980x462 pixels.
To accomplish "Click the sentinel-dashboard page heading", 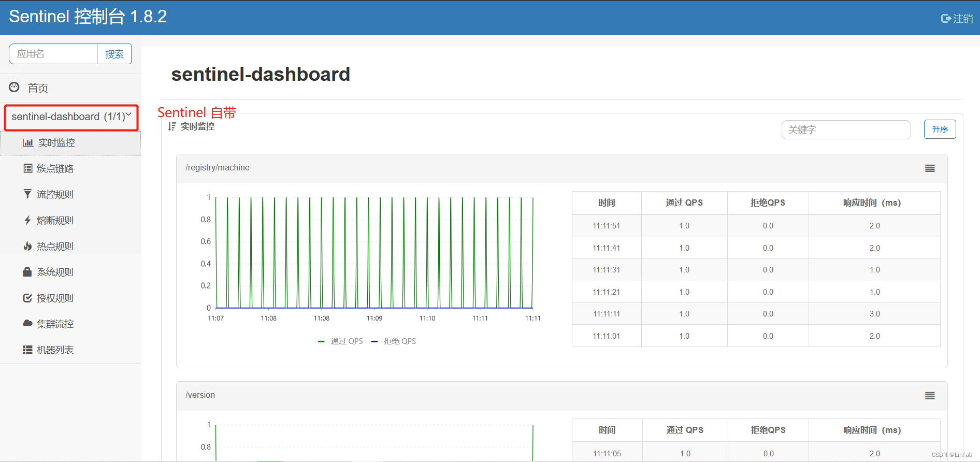I will tap(261, 74).
